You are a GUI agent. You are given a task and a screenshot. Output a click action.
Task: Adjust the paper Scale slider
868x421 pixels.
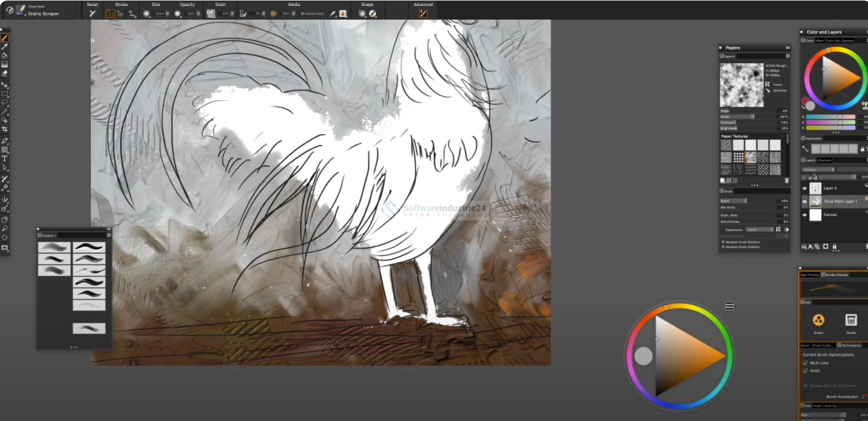(745, 117)
